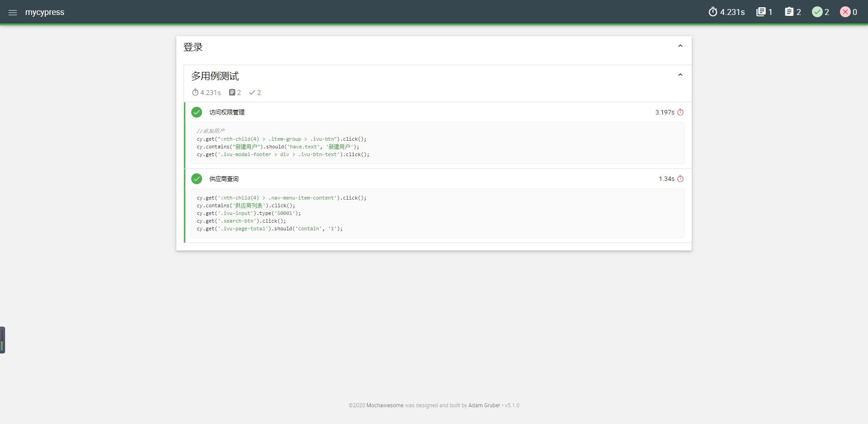Click the 多用例测试 suite heading
The width and height of the screenshot is (868, 424).
click(x=215, y=76)
